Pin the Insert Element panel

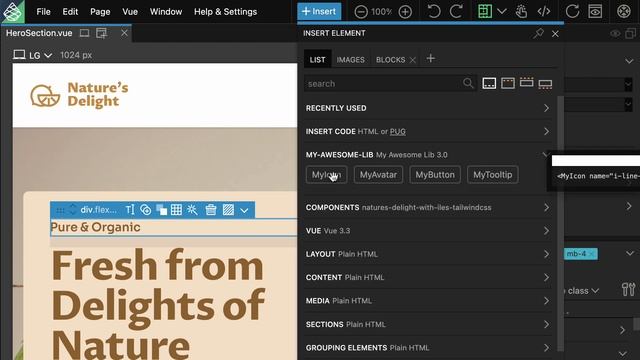(538, 33)
